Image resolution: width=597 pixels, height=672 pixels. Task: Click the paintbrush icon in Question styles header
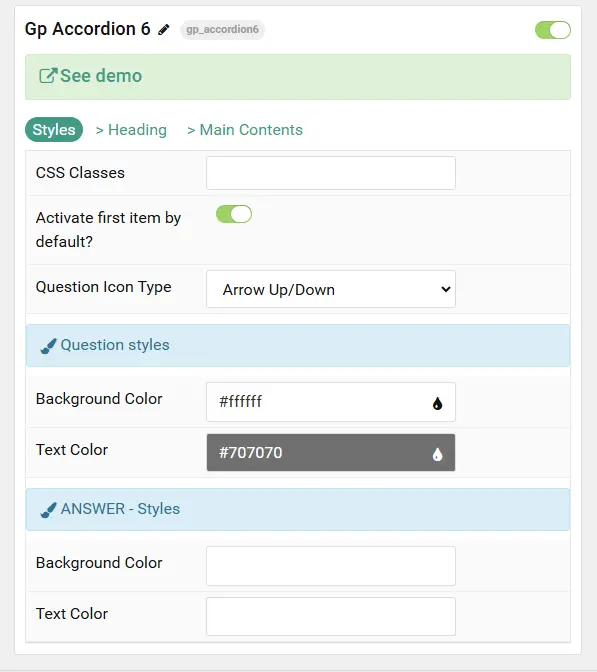coord(48,346)
